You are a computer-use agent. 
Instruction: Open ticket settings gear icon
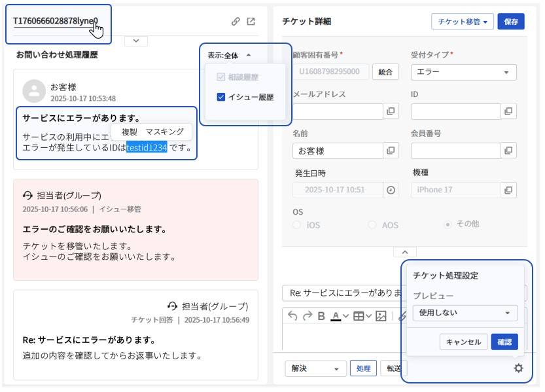(x=518, y=368)
